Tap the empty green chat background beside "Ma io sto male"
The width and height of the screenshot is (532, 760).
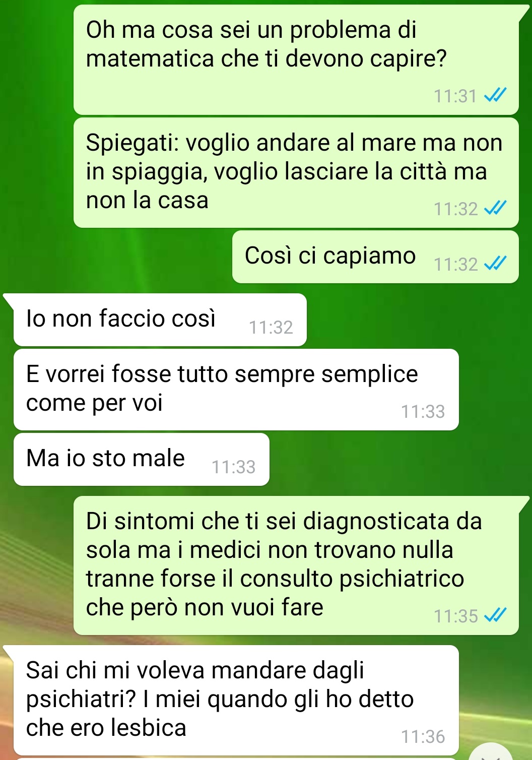tap(398, 460)
